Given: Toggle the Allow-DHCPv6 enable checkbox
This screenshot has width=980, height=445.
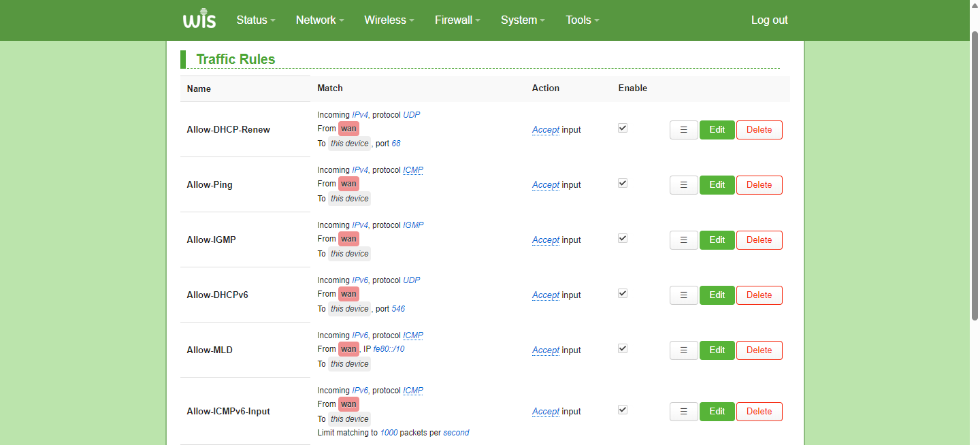Looking at the screenshot, I should pyautogui.click(x=623, y=293).
